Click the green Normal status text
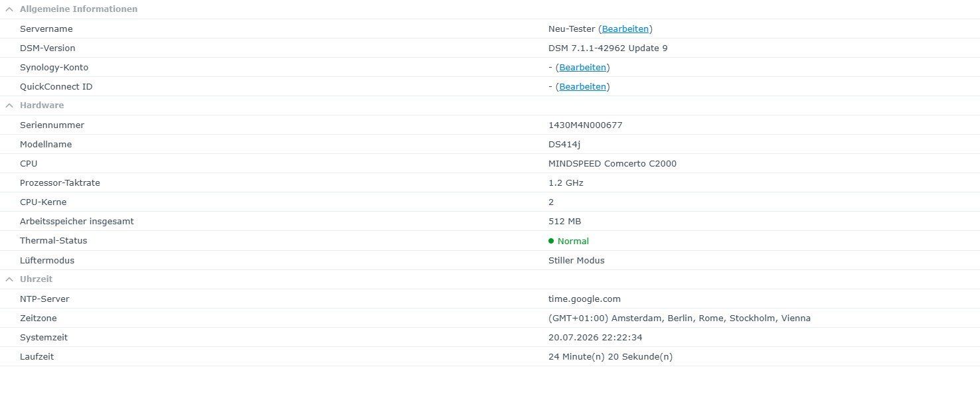This screenshot has height=420, width=980. pos(573,242)
